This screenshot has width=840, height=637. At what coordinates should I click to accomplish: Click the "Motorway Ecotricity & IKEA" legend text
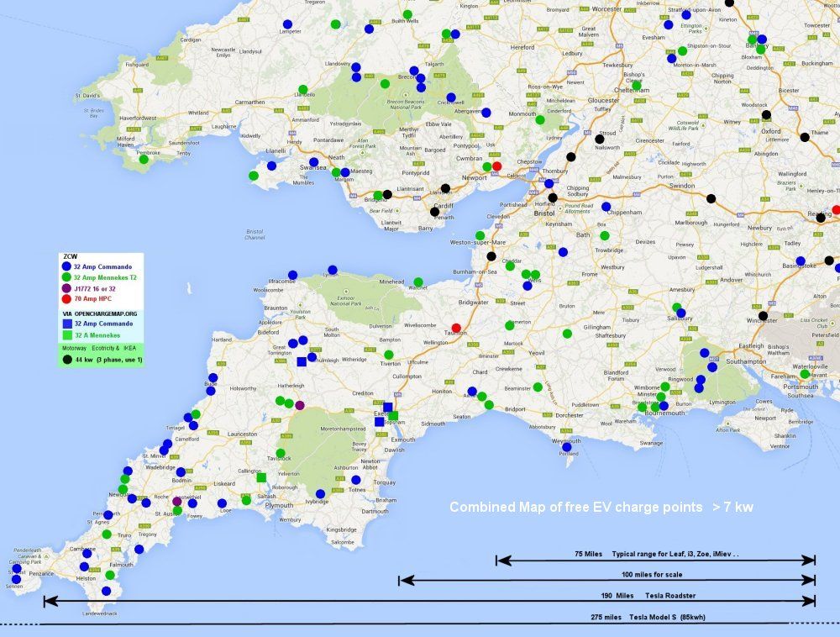click(99, 348)
